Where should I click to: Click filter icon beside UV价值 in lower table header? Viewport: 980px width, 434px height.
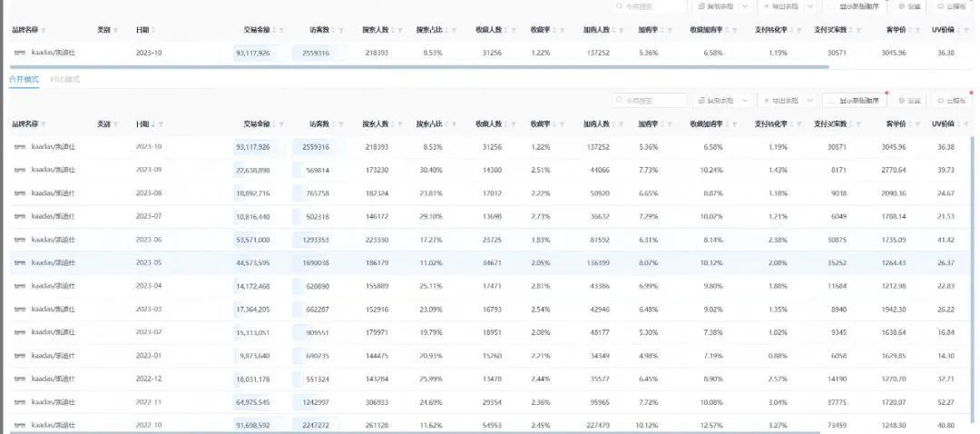(966, 124)
